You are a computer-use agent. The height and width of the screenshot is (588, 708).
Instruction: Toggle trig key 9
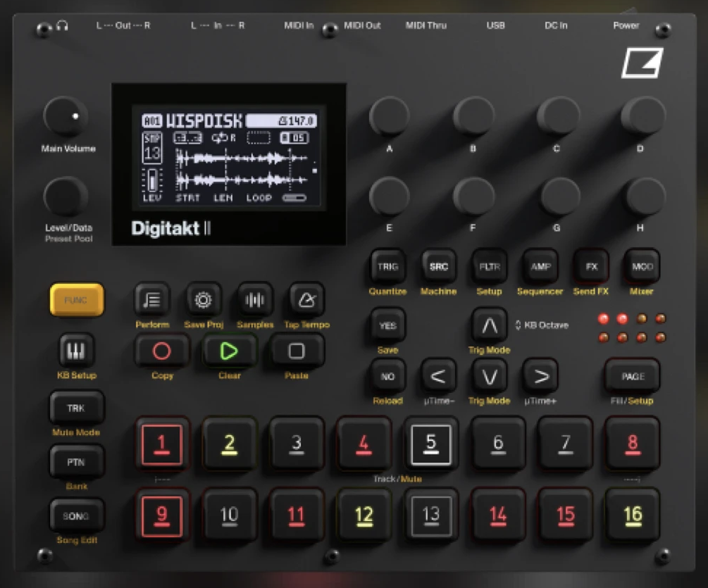(162, 516)
